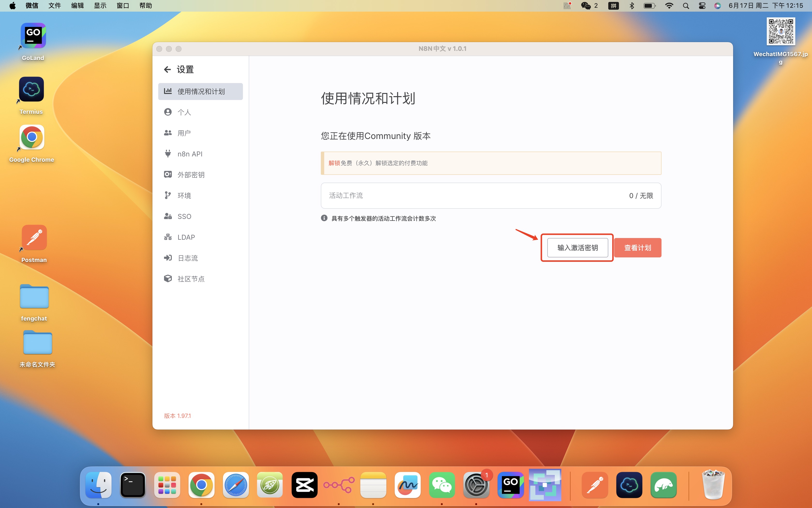Open the 个人 settings page

(x=200, y=112)
